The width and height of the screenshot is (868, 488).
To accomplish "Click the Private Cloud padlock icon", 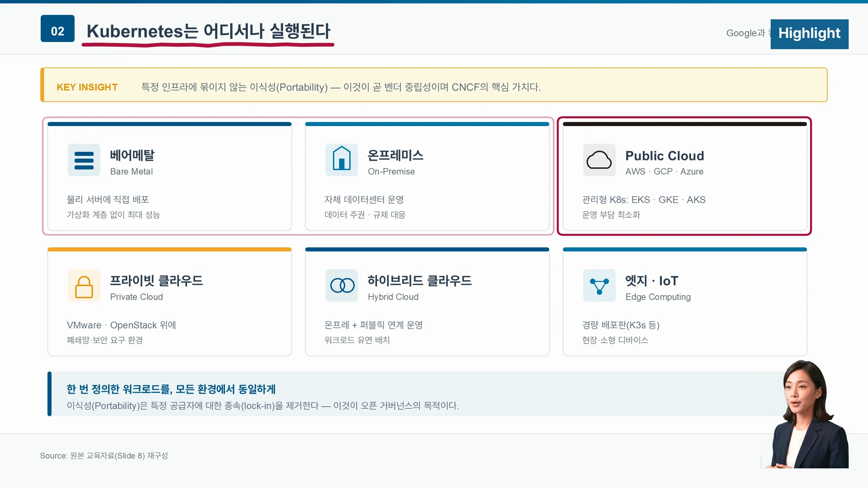I will click(x=84, y=286).
